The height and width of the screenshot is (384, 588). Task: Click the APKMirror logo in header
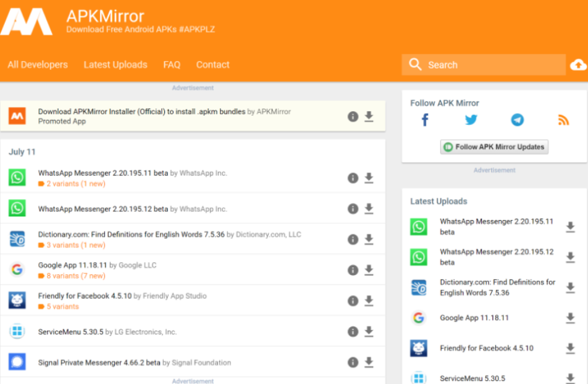tap(26, 22)
